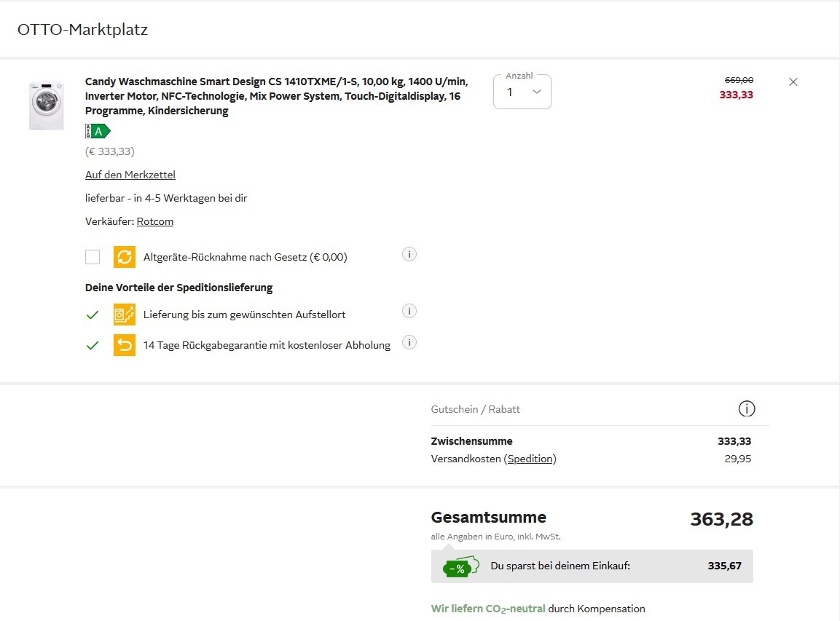Viewport: 840px width, 621px height.
Task: Click the Candy washing machine thumbnail
Action: click(x=46, y=106)
